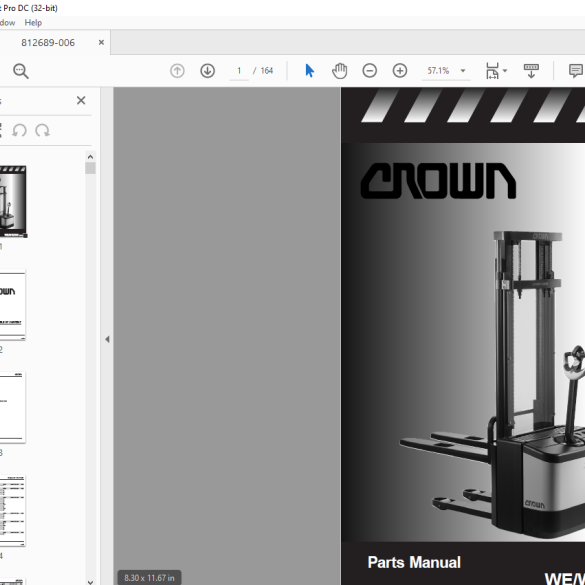585x585 pixels.
Task: Open the Help menu
Action: [33, 23]
